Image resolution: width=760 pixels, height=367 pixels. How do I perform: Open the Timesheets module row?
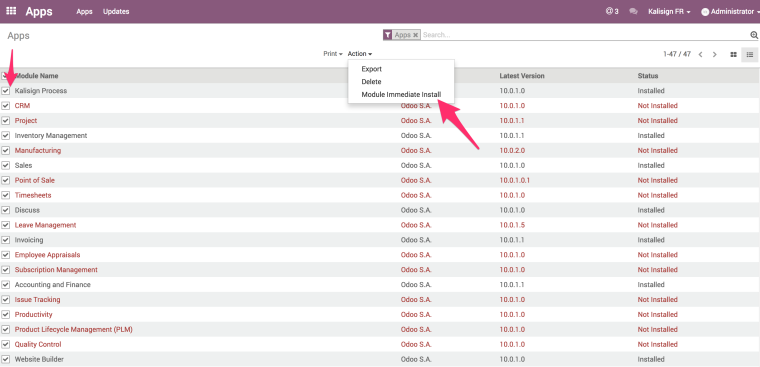380,195
